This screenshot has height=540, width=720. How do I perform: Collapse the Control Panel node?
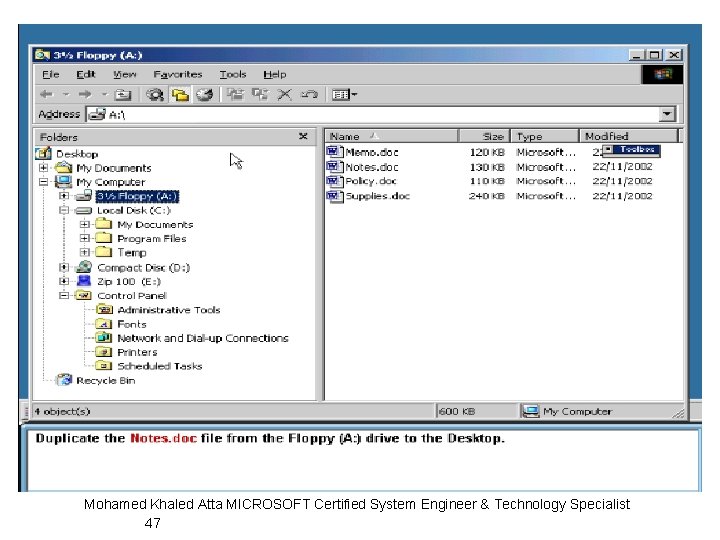[64, 296]
